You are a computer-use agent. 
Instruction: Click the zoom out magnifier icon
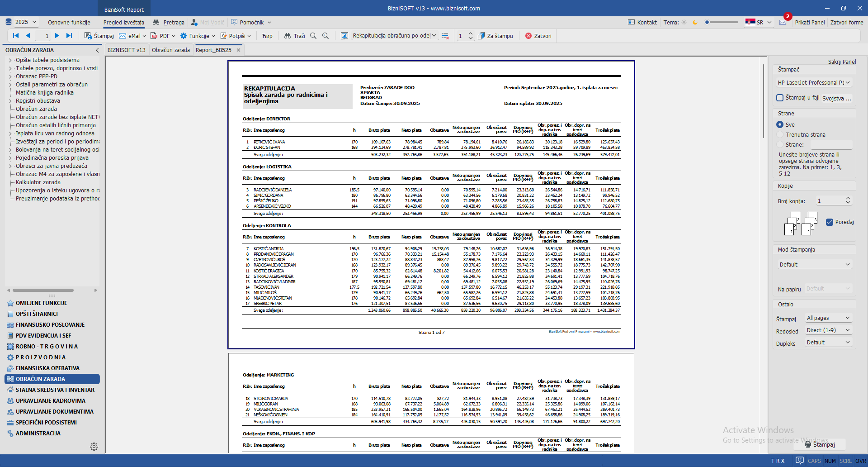pos(313,36)
